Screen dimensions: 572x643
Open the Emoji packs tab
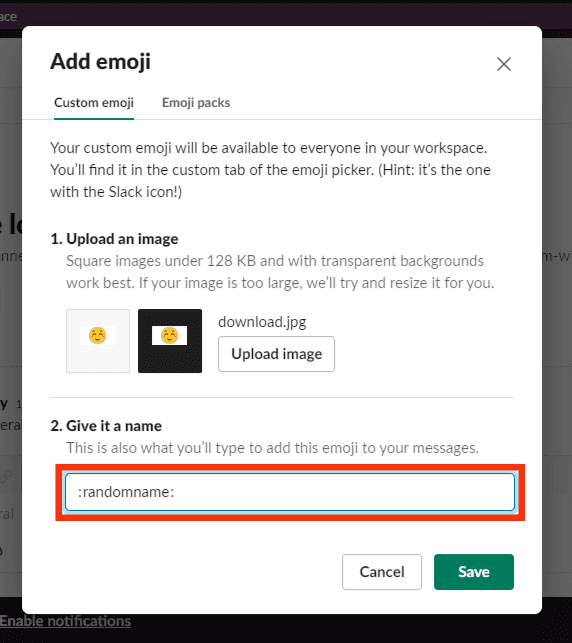pyautogui.click(x=196, y=103)
